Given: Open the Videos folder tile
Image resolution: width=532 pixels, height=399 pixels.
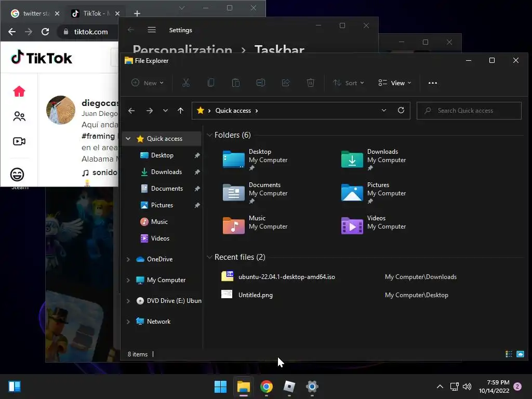Looking at the screenshot, I should pyautogui.click(x=374, y=225).
